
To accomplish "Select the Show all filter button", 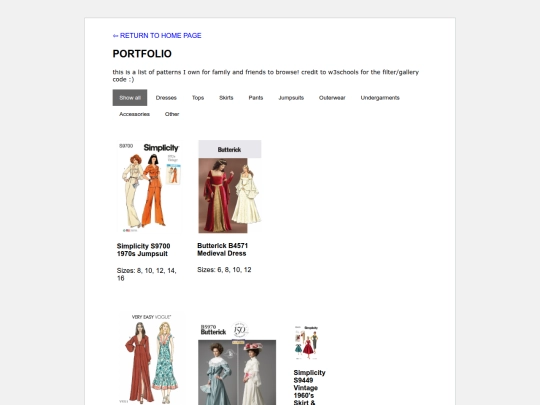I will pos(130,98).
